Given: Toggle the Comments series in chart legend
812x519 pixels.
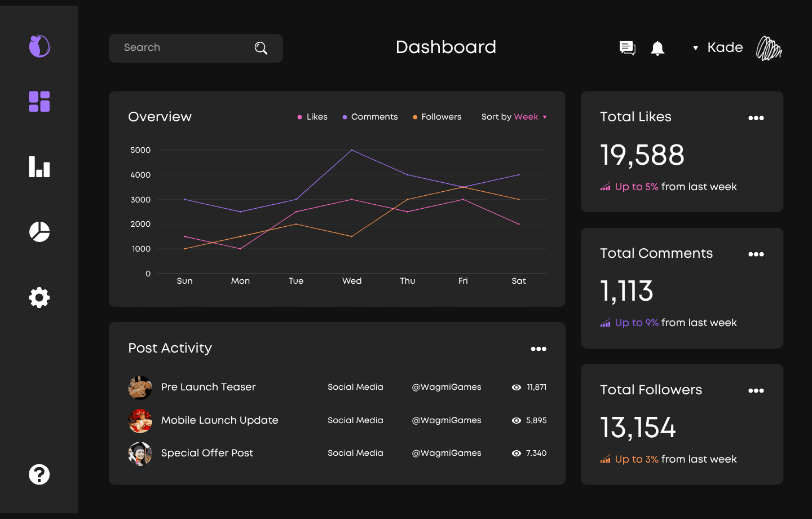Looking at the screenshot, I should (x=370, y=117).
